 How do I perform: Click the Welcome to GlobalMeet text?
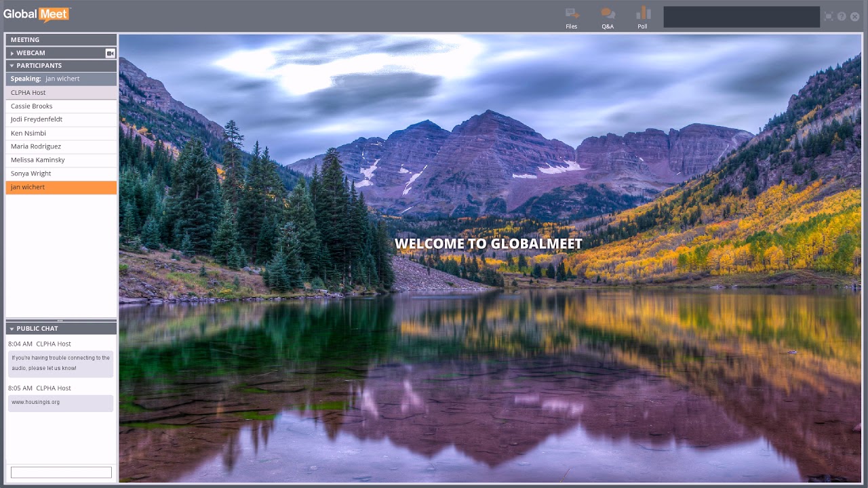488,244
